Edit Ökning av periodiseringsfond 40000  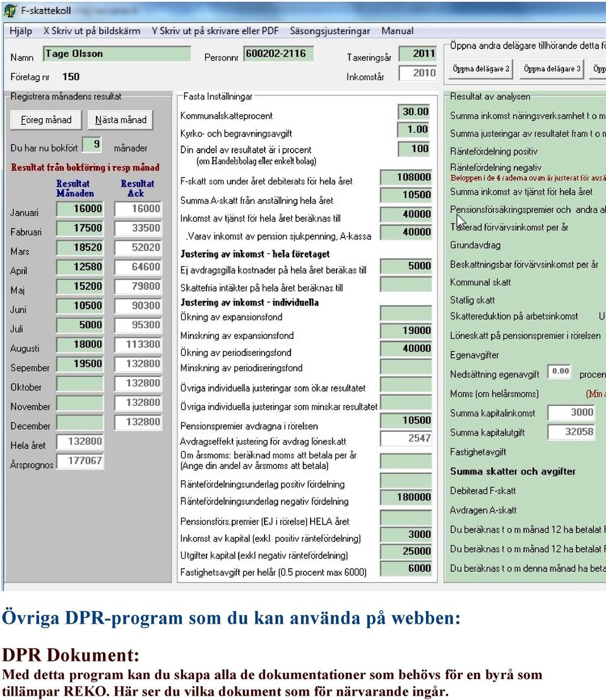406,348
